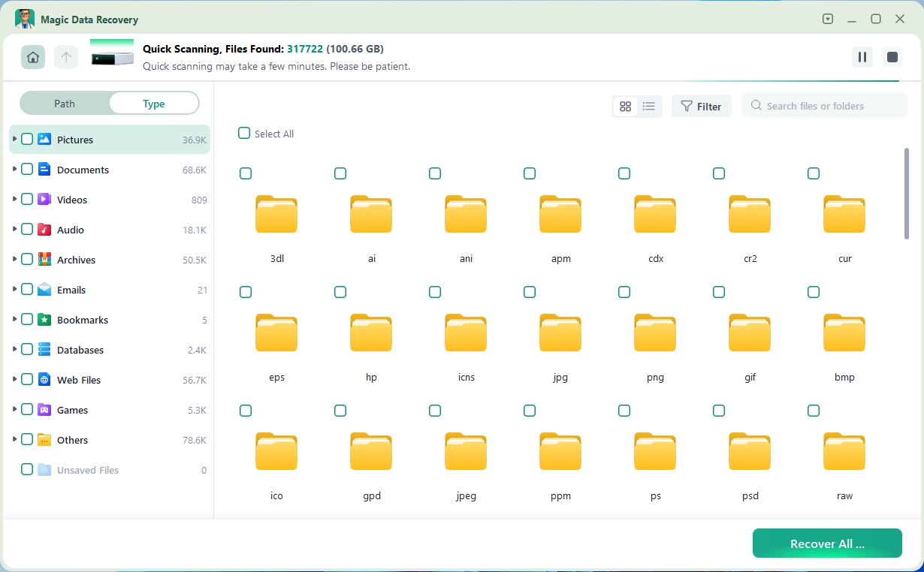This screenshot has width=924, height=572.
Task: Check the box above png folder
Action: (624, 292)
